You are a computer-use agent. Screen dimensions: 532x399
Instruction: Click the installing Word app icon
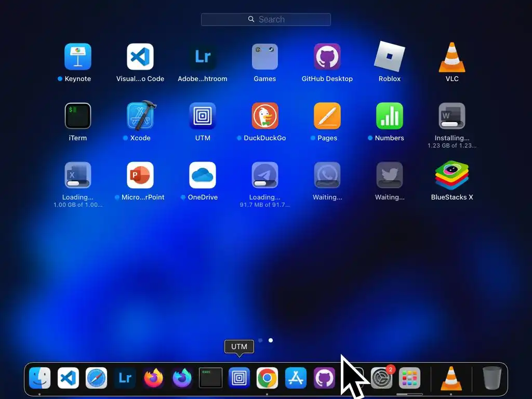(452, 116)
